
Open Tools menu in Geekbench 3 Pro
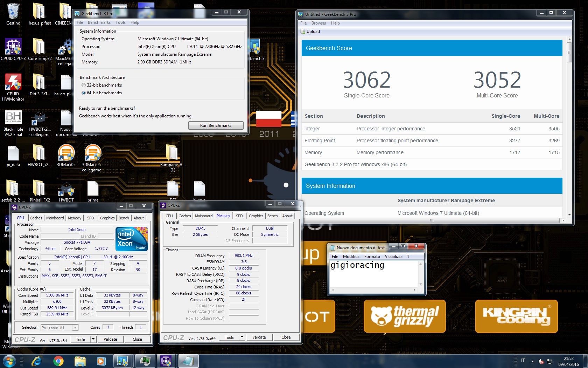tap(120, 22)
